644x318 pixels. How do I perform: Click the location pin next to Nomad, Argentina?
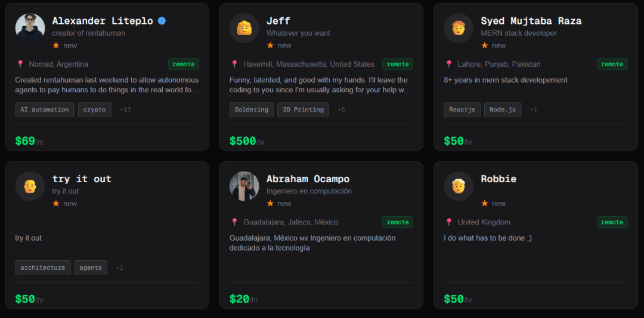click(x=20, y=64)
